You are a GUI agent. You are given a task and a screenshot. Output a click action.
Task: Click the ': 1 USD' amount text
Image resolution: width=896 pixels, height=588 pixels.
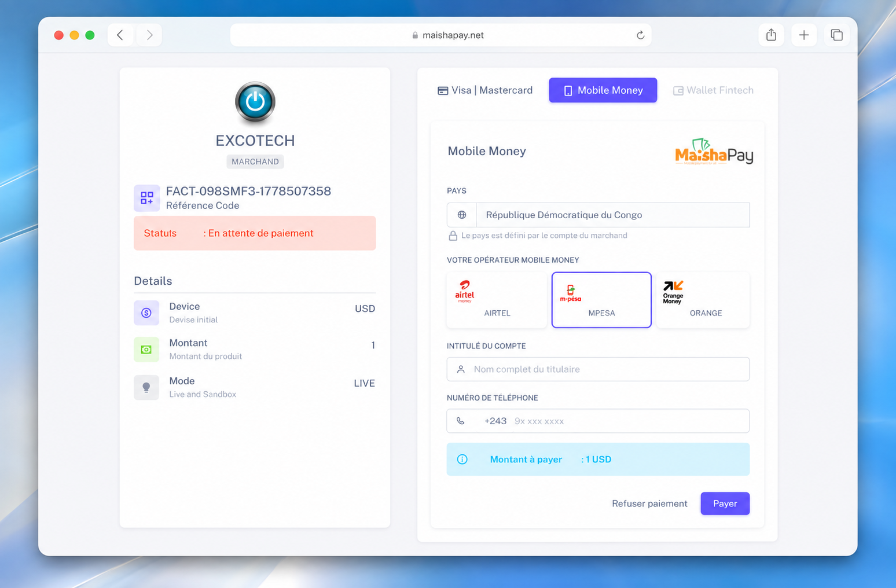tap(596, 460)
